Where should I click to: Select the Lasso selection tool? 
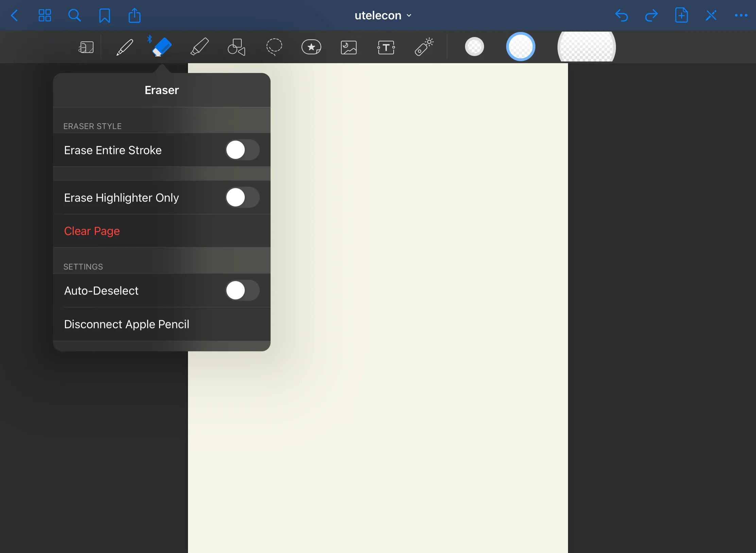274,47
